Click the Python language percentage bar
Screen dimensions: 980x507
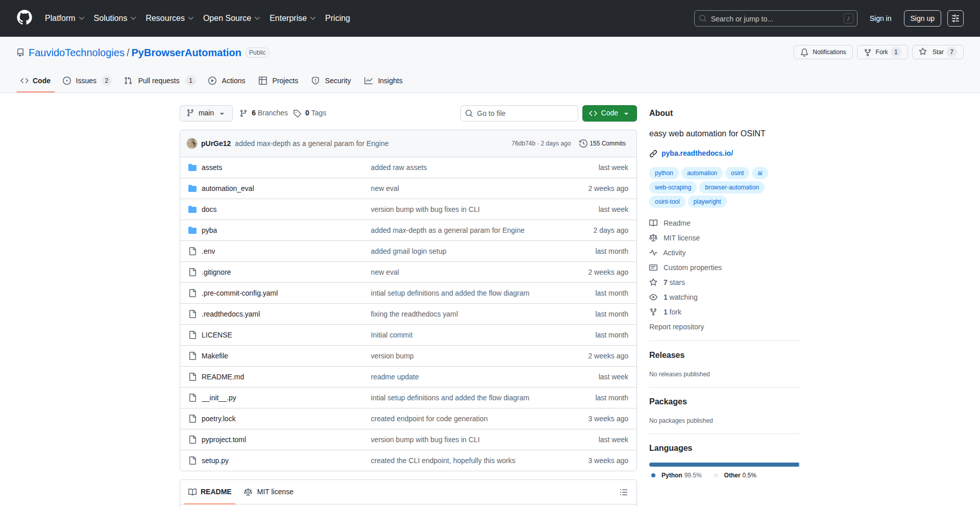pyautogui.click(x=724, y=464)
